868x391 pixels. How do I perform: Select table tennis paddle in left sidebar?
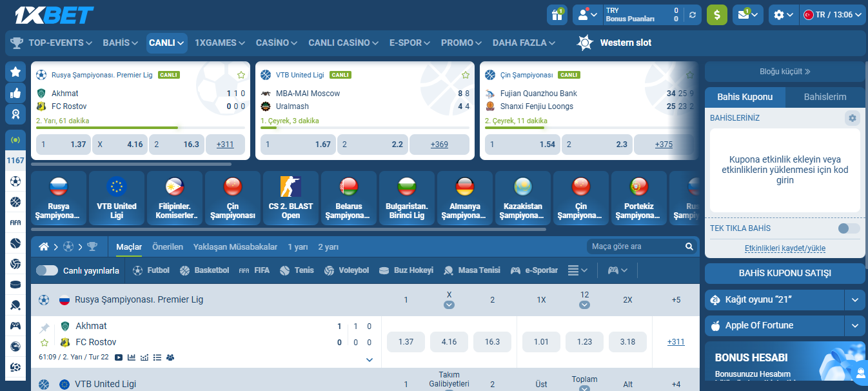[15, 305]
